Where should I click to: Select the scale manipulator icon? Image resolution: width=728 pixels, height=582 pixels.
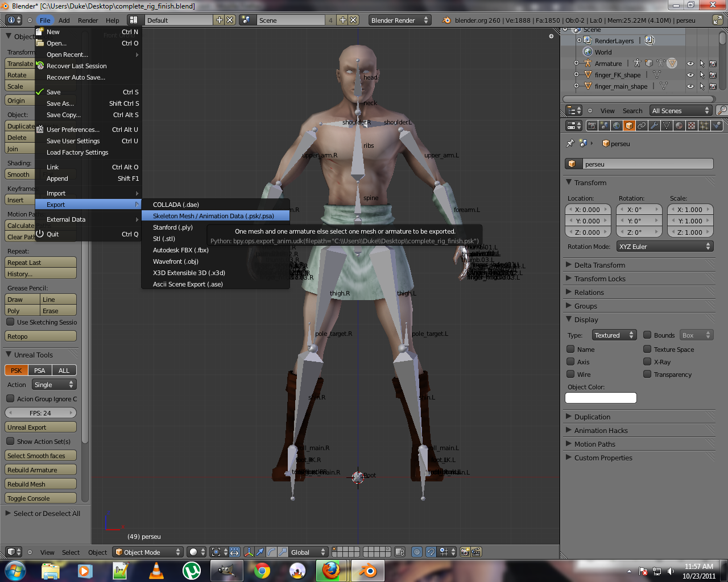pyautogui.click(x=283, y=552)
